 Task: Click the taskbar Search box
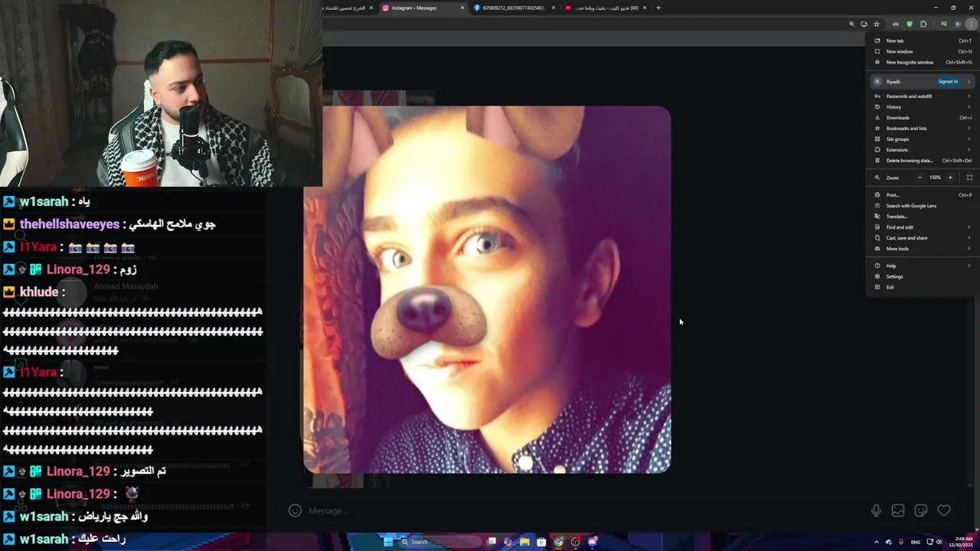coord(439,542)
